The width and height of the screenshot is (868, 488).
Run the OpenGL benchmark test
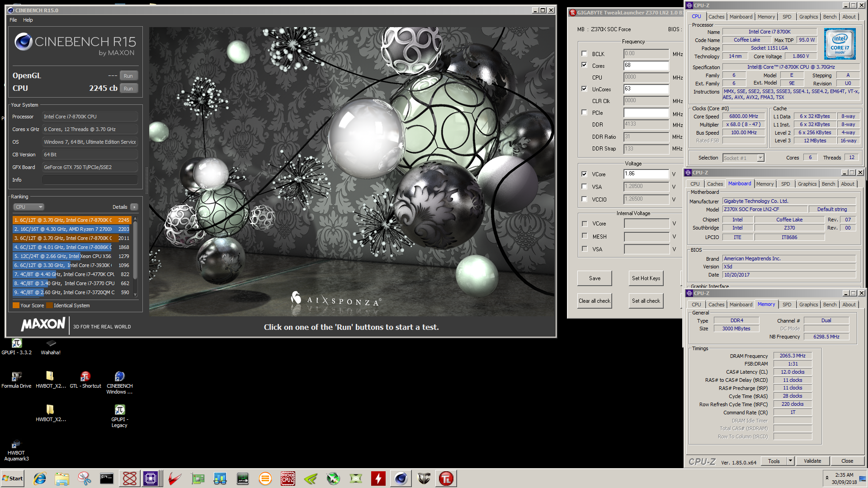point(128,76)
